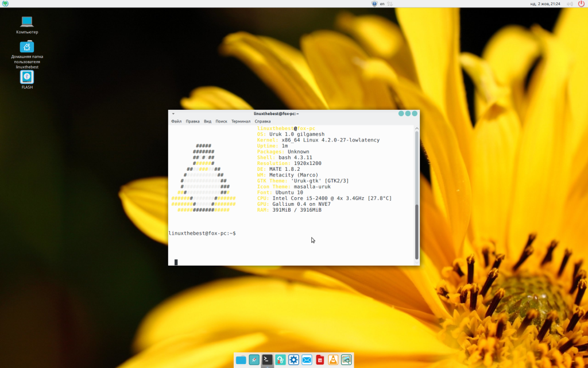Open the image viewer icon in dock
The image size is (588, 368).
[346, 360]
